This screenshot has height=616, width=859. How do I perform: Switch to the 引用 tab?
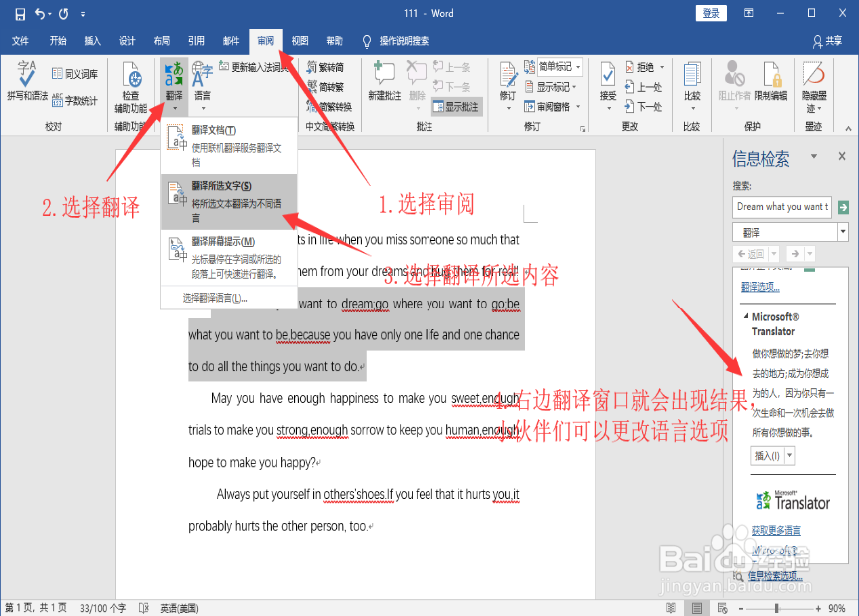coord(196,41)
